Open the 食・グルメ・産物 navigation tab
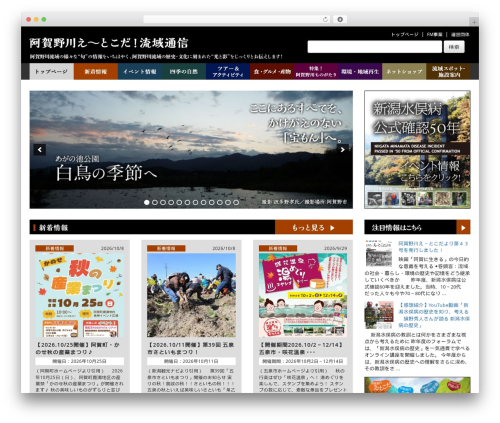The image size is (500, 423). 272,71
